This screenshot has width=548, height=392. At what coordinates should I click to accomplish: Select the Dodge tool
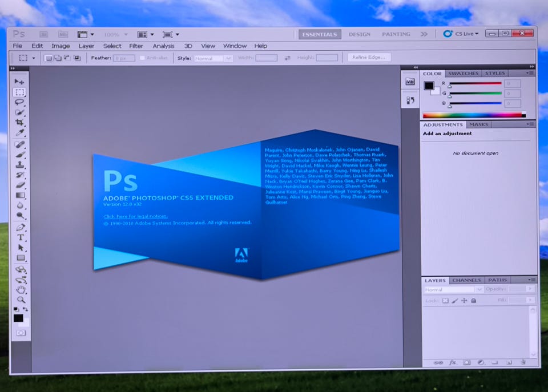pyautogui.click(x=21, y=216)
